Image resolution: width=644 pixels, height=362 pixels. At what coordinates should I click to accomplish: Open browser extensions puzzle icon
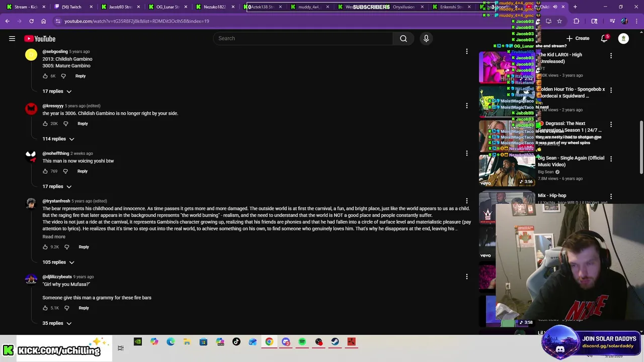pyautogui.click(x=577, y=21)
